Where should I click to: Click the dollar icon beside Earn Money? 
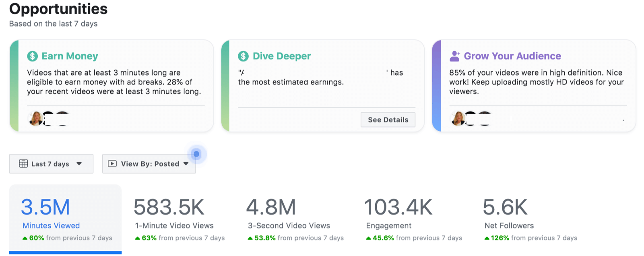click(x=32, y=56)
